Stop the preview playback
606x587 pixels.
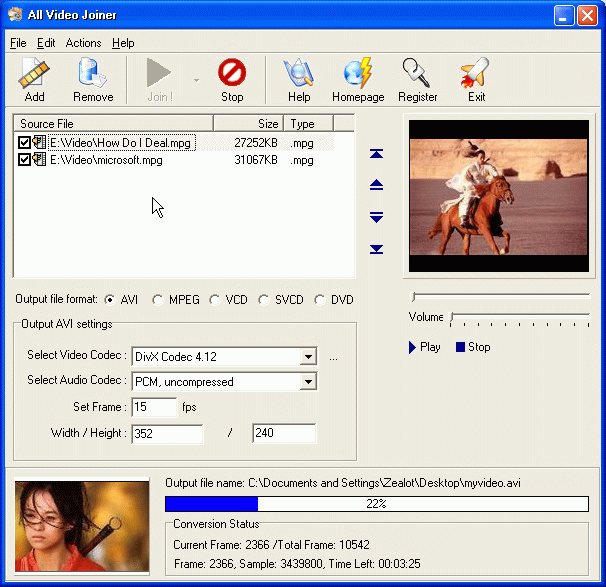(x=473, y=347)
